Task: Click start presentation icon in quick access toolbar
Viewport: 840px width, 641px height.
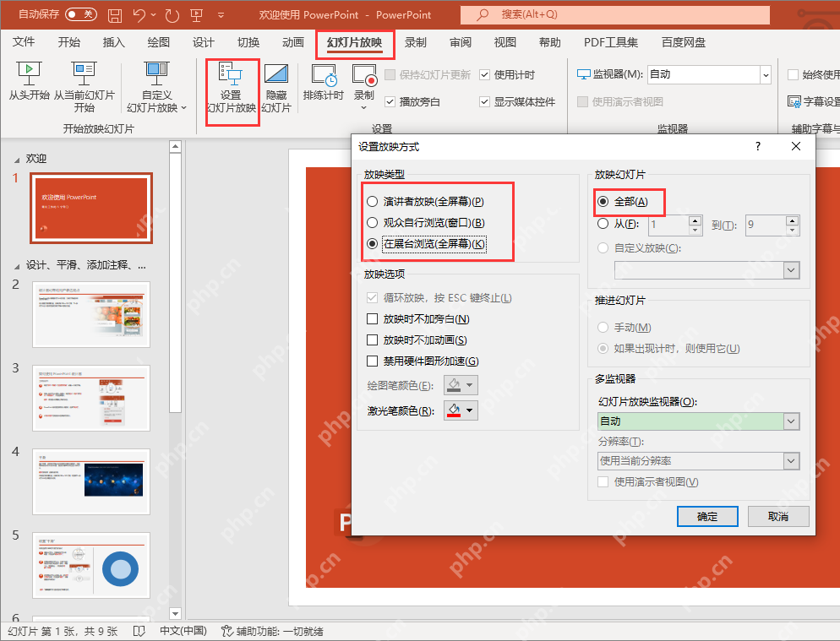Action: click(x=197, y=15)
